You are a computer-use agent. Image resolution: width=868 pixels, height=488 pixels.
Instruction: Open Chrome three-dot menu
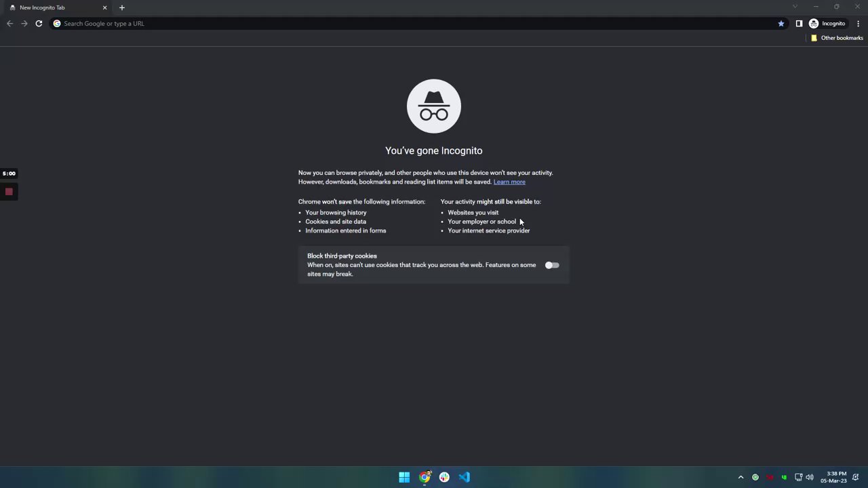tap(858, 24)
